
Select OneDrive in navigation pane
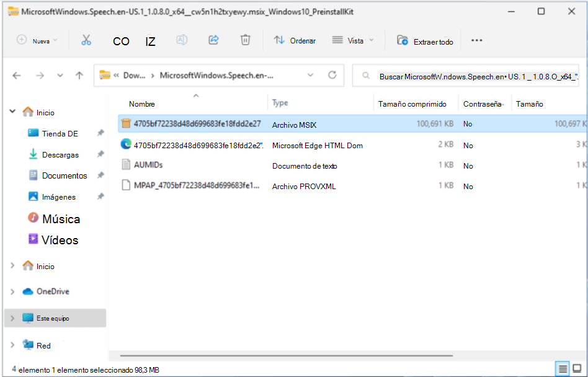point(53,291)
